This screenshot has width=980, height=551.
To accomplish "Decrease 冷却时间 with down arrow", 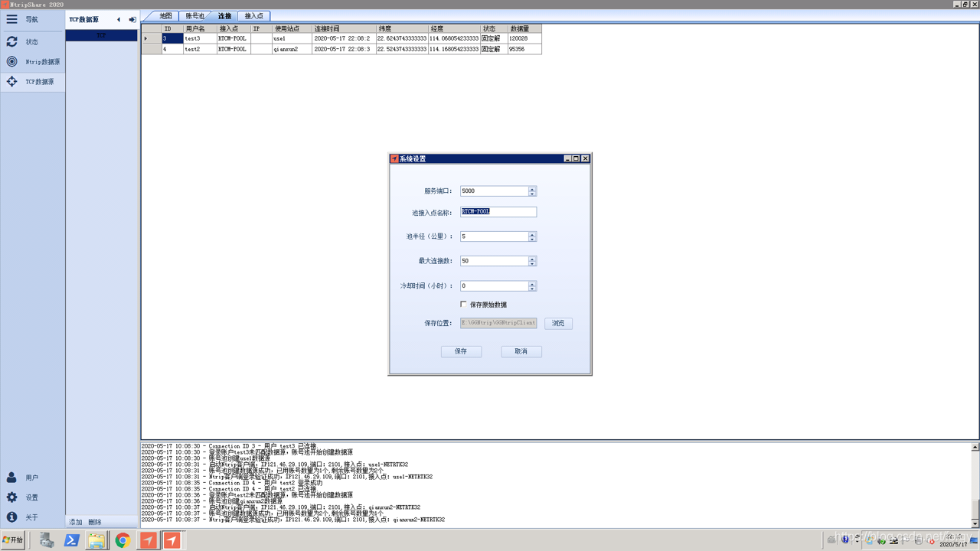I will click(x=532, y=288).
